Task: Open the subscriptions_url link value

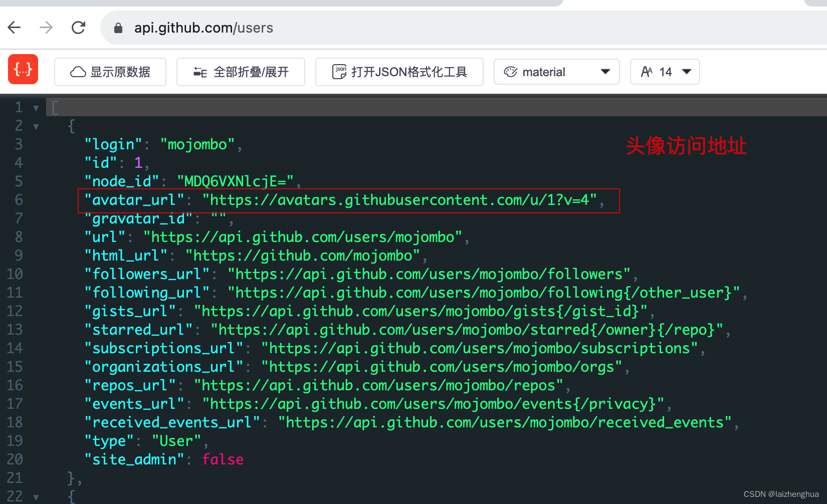Action: tap(480, 349)
